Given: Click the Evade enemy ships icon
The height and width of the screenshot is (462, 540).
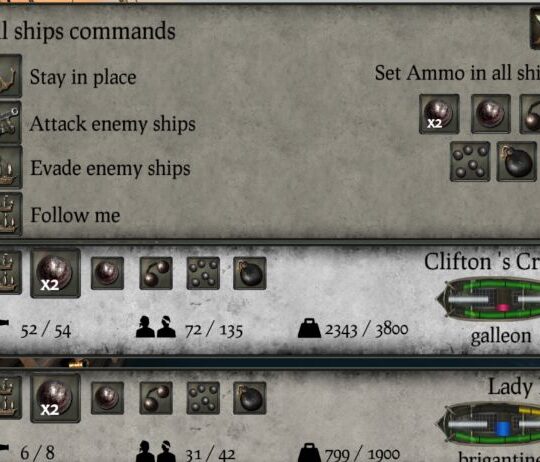Looking at the screenshot, I should [10, 167].
